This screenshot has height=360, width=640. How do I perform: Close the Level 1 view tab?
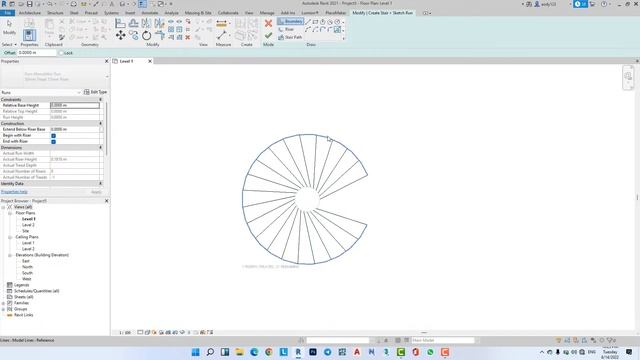[x=150, y=61]
